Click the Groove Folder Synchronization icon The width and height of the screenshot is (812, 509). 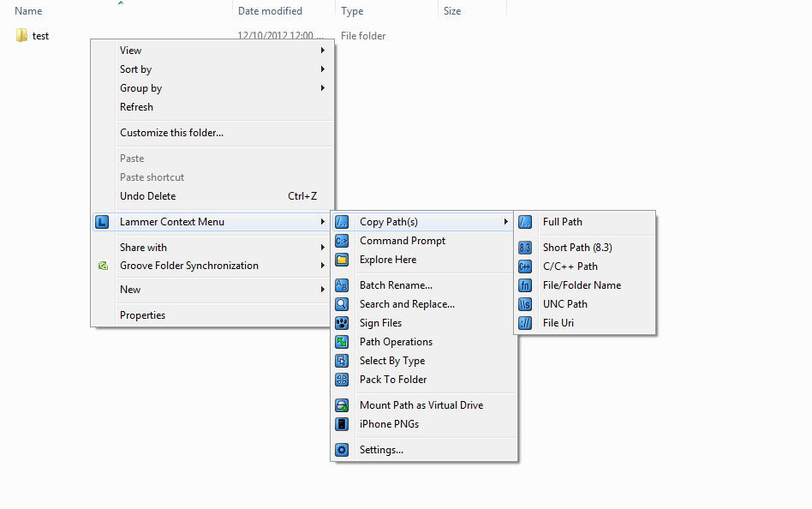[103, 266]
